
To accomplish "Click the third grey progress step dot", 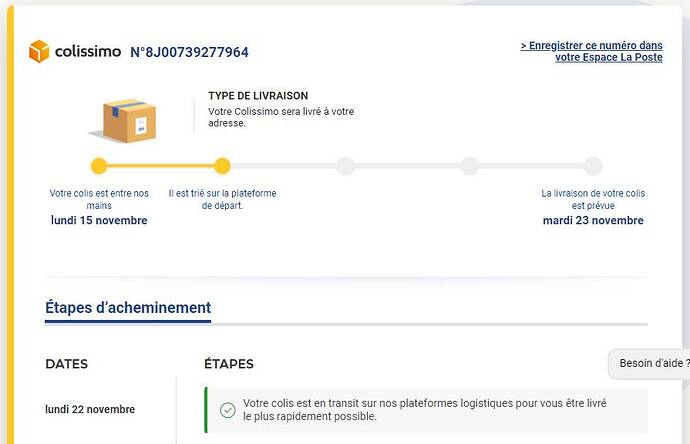I will (x=346, y=166).
